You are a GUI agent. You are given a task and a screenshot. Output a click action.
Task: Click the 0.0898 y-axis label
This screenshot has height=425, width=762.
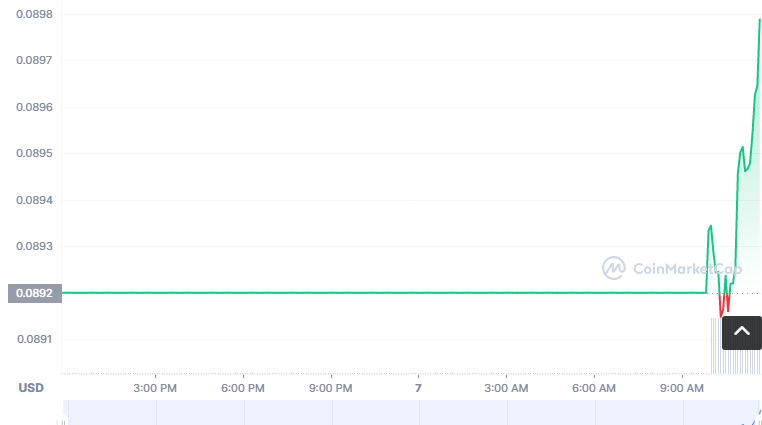click(x=35, y=14)
